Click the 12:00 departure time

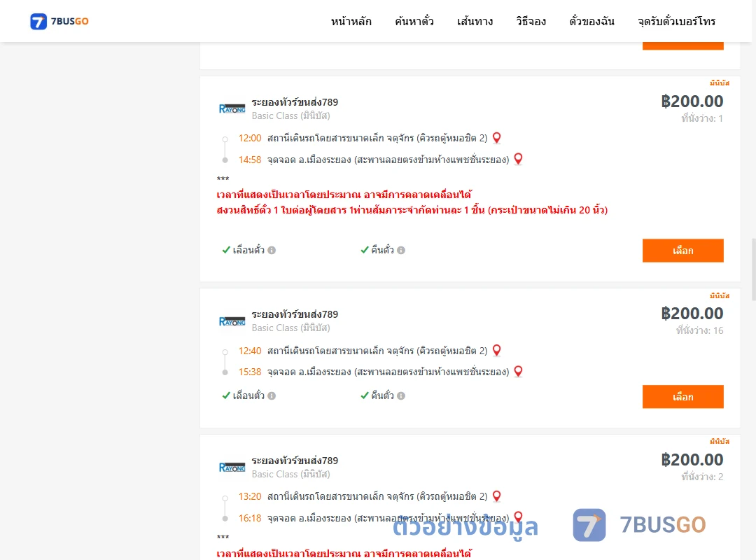click(250, 139)
